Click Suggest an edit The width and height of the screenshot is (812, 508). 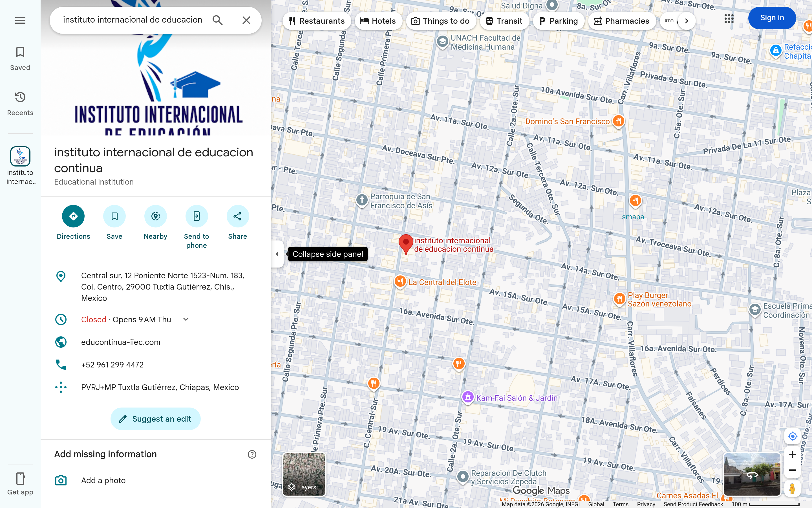[x=155, y=419]
